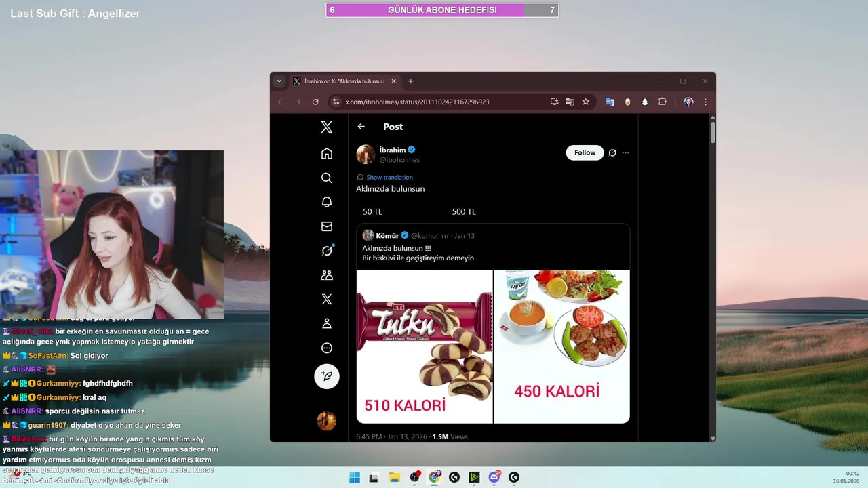Click the Grok icon beside Follow
Image resolution: width=868 pixels, height=488 pixels.
tap(612, 153)
